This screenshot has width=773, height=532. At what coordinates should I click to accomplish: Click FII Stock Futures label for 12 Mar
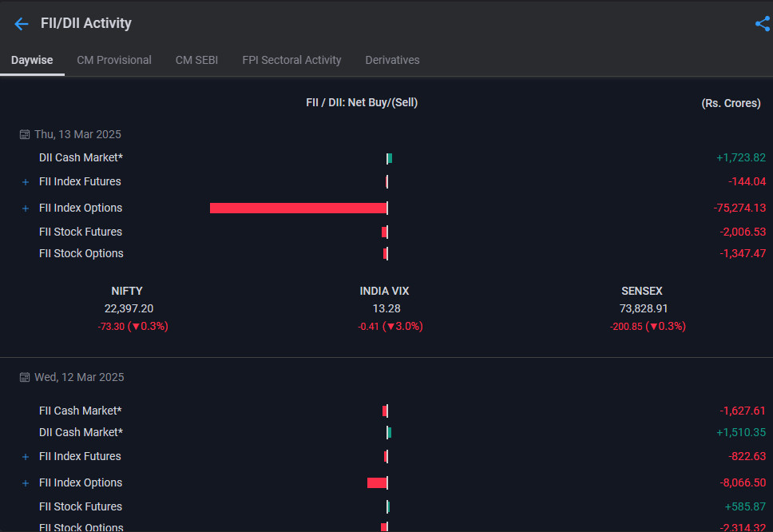(81, 506)
